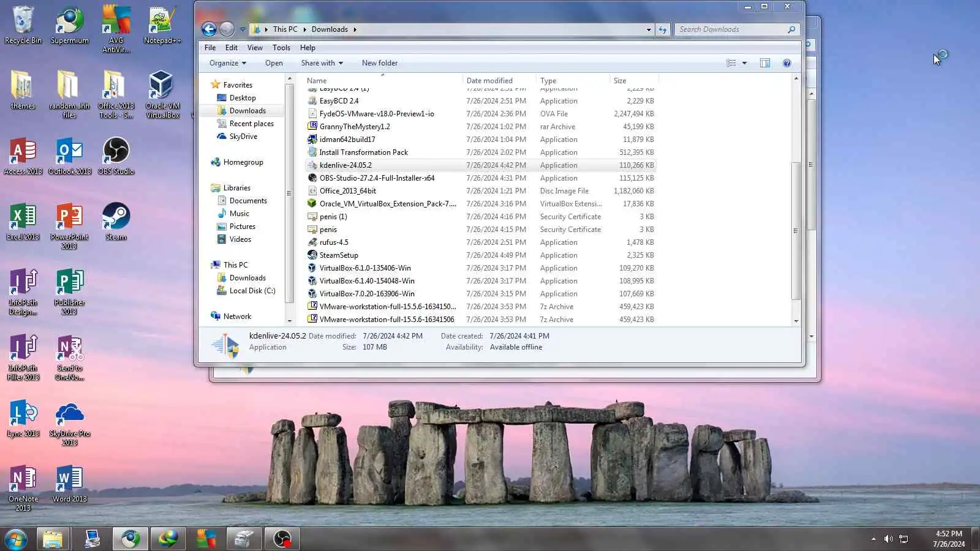
Task: Select the themes folder on the desktop
Action: (23, 90)
